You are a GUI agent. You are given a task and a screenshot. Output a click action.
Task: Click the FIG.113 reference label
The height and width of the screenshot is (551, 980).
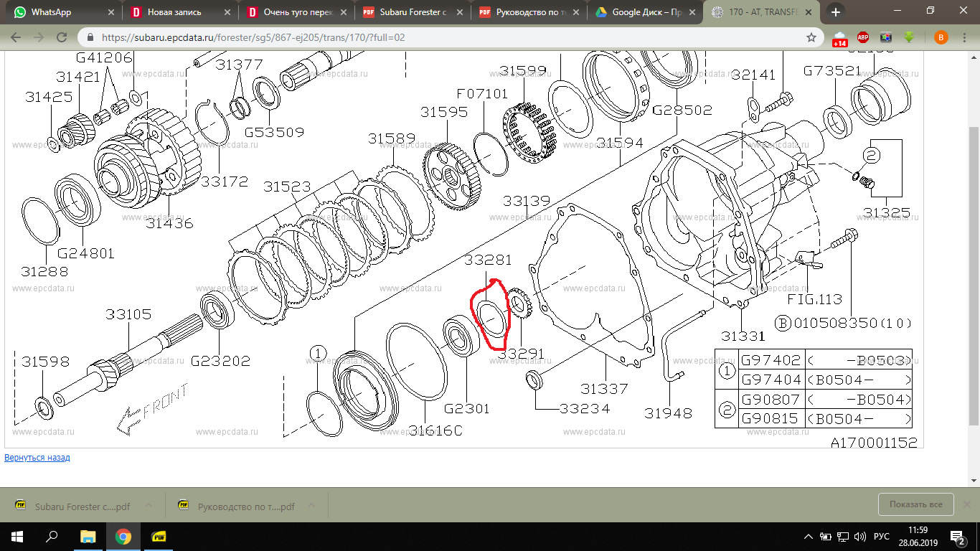coord(814,299)
